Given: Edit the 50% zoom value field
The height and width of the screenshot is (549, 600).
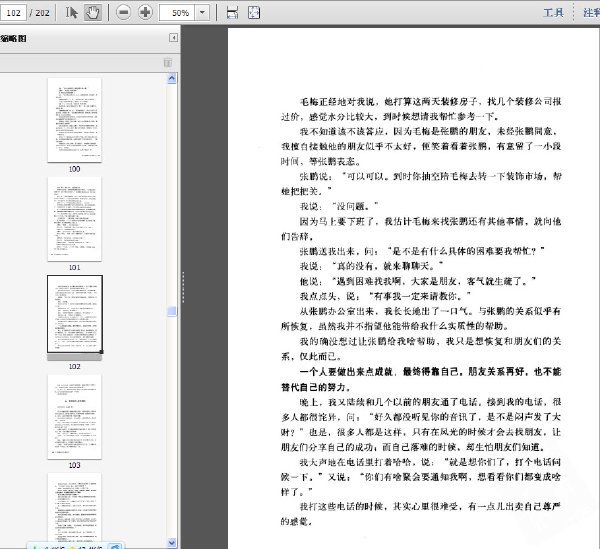Looking at the screenshot, I should click(177, 13).
